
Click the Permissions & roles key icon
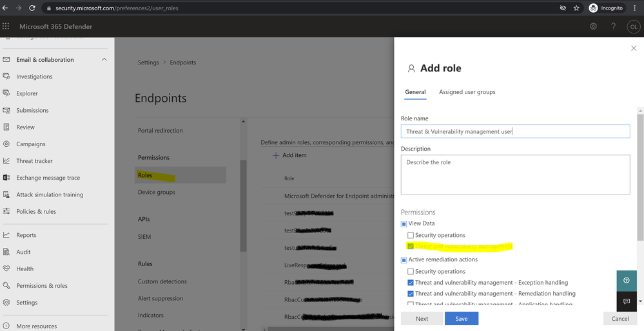tap(6, 285)
